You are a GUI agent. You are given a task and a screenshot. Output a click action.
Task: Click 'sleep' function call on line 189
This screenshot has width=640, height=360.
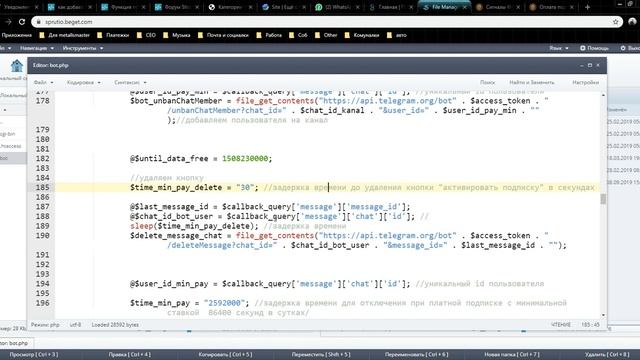tap(141, 226)
